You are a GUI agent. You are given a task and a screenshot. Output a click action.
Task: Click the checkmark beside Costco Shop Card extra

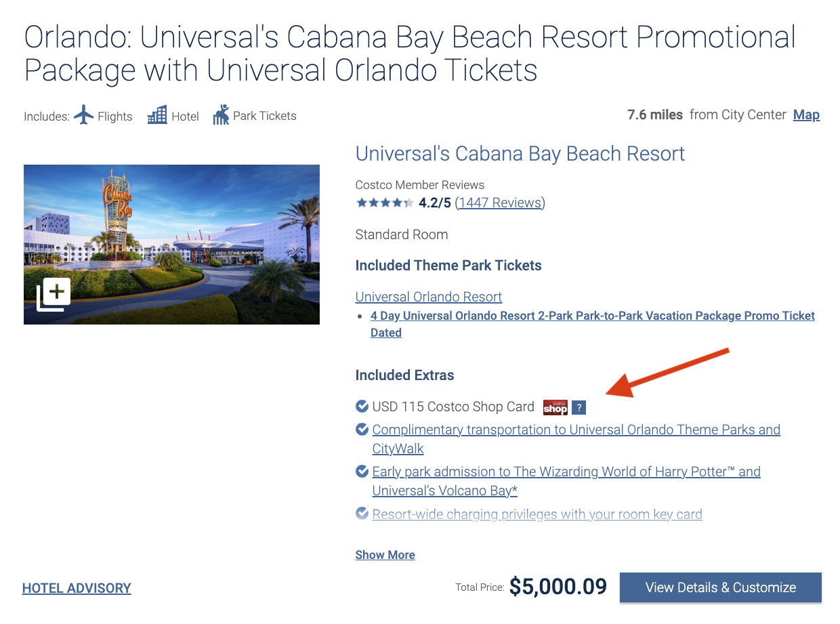pos(361,406)
